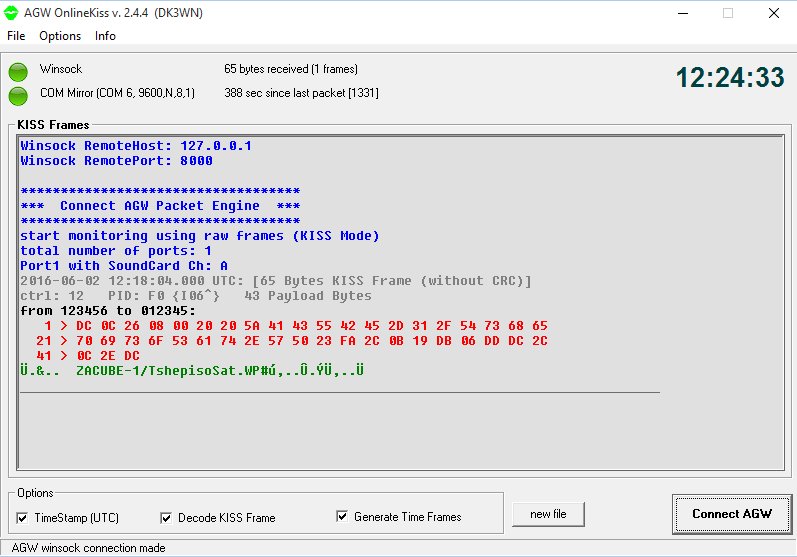
Task: Click the 'Options' group label at bottom
Action: click(35, 493)
